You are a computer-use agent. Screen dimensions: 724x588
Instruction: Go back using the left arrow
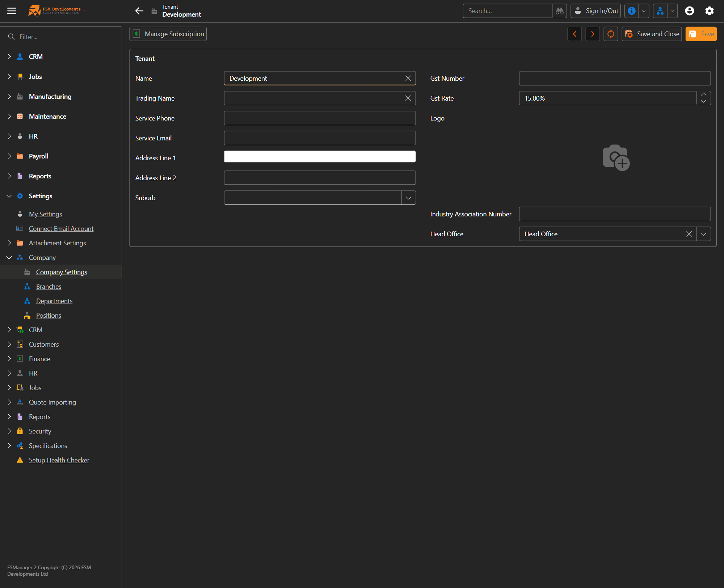139,11
